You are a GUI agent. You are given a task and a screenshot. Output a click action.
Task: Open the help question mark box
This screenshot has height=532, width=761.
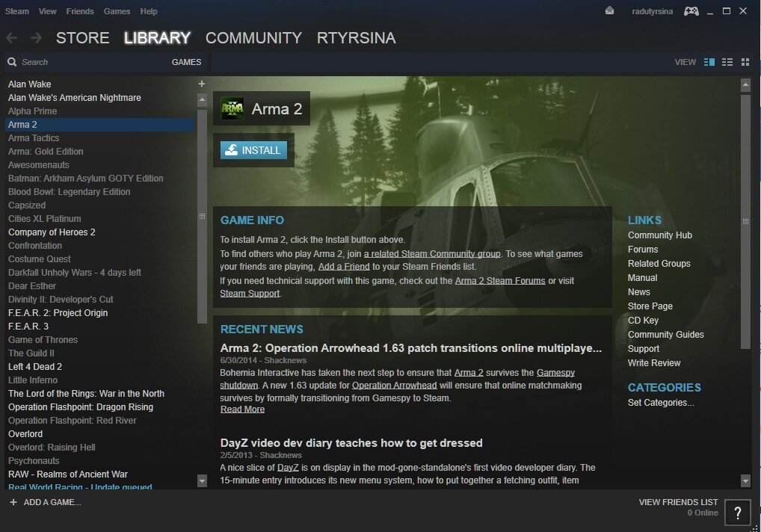click(x=738, y=512)
